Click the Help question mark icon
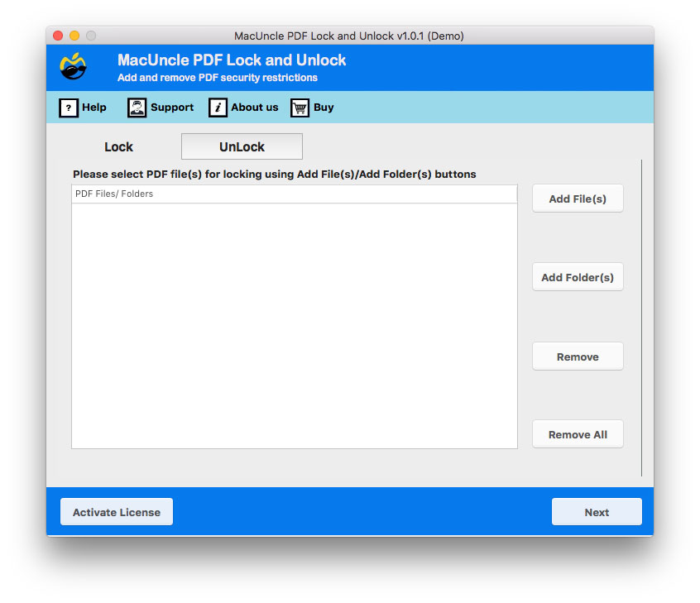This screenshot has width=700, height=603. coord(68,108)
